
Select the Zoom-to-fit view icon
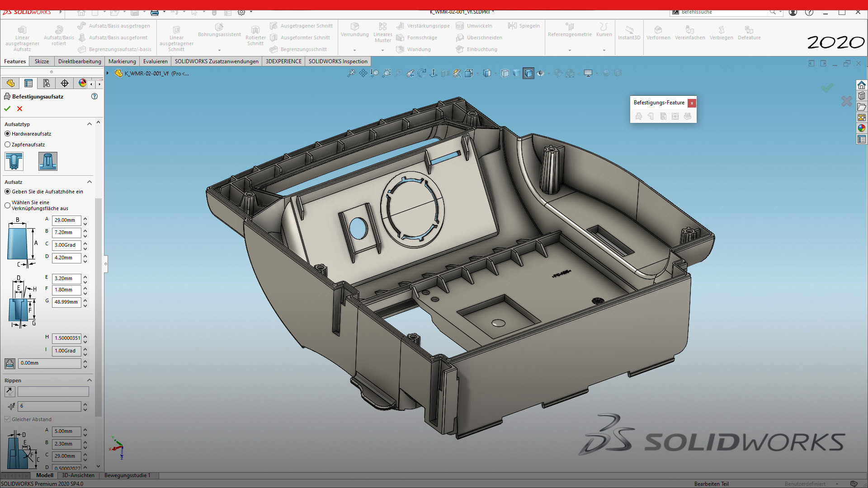click(x=352, y=73)
